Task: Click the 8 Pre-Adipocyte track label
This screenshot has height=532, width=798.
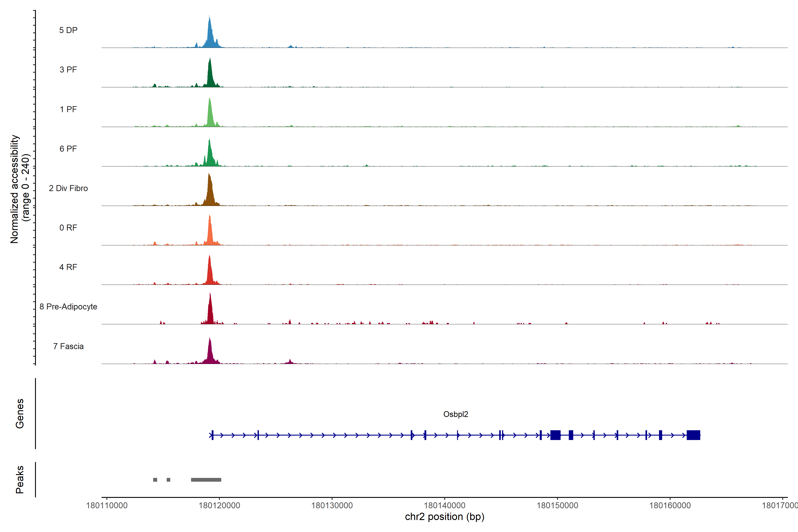Action: coord(68,307)
